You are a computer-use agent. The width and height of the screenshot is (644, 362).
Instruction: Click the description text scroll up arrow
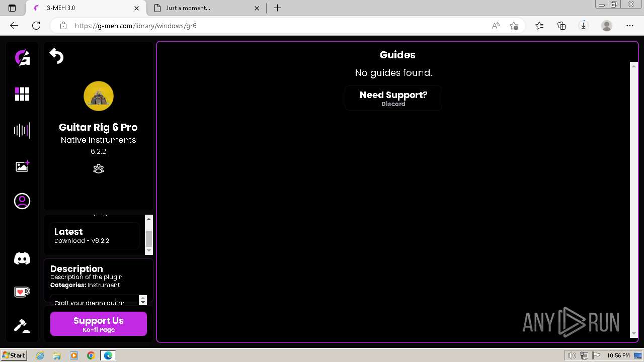pyautogui.click(x=143, y=298)
